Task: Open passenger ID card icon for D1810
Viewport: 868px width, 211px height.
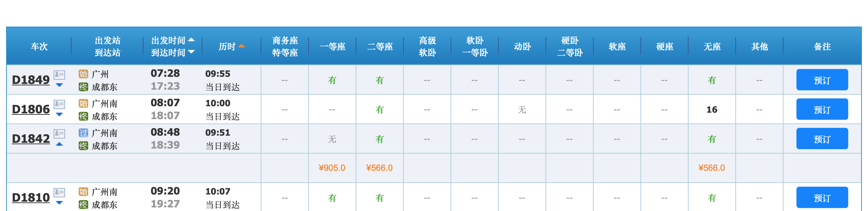Action: (59, 192)
